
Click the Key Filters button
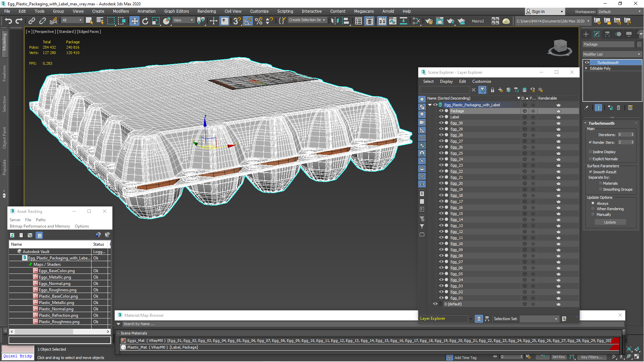(x=591, y=357)
